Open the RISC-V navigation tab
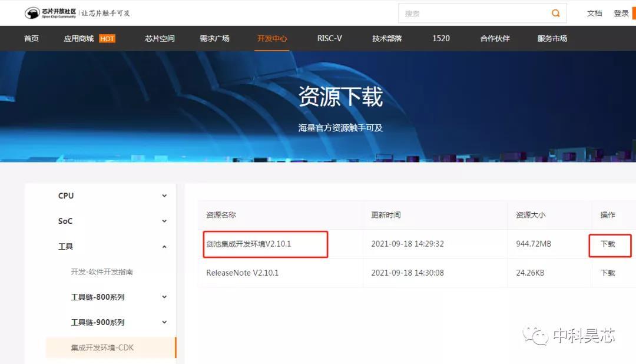Viewport: 636px width, 364px height. (x=329, y=38)
